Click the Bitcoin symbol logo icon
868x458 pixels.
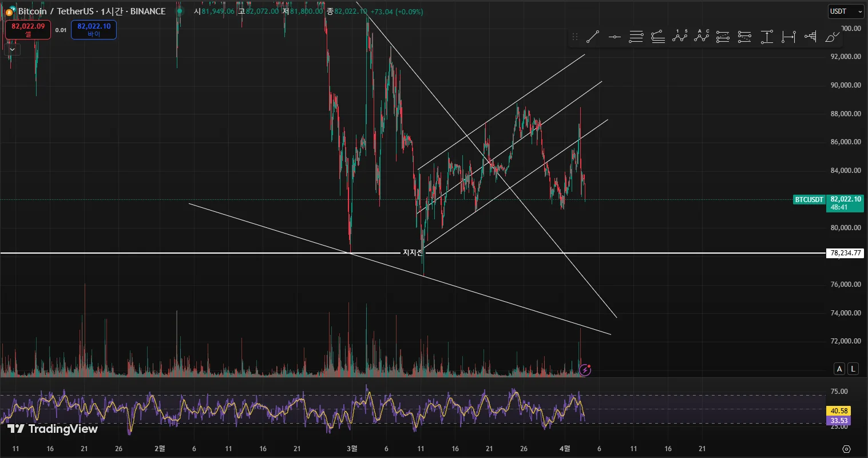tap(10, 11)
